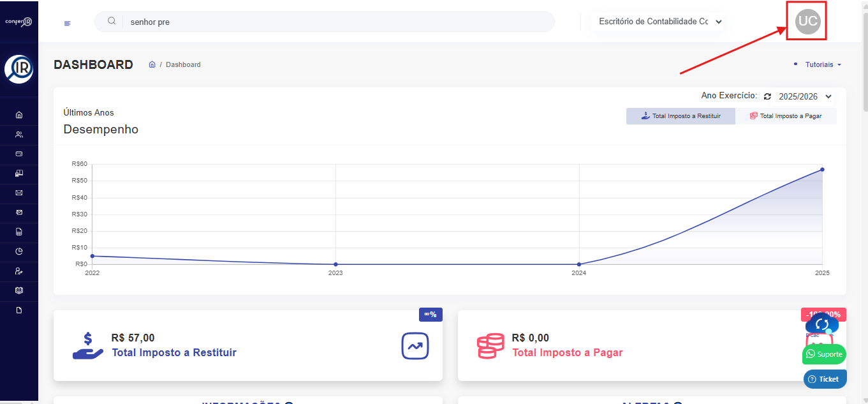Open the Escritório de Contabilidade dropdown
Screen dimensions: 868x404
click(659, 21)
